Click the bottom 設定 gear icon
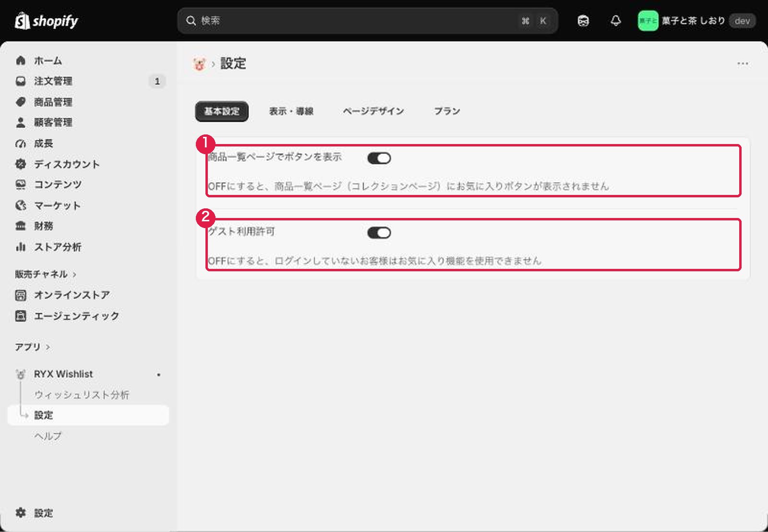The height and width of the screenshot is (532, 768). (21, 513)
